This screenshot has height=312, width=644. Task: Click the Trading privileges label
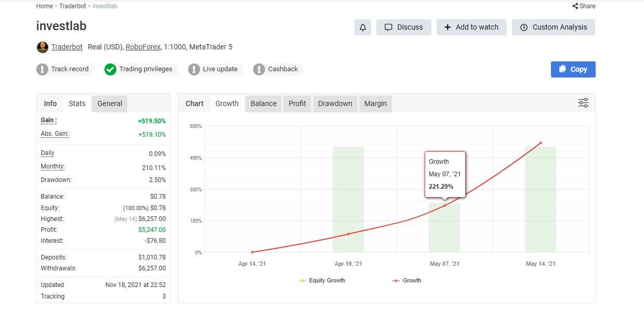pyautogui.click(x=146, y=69)
